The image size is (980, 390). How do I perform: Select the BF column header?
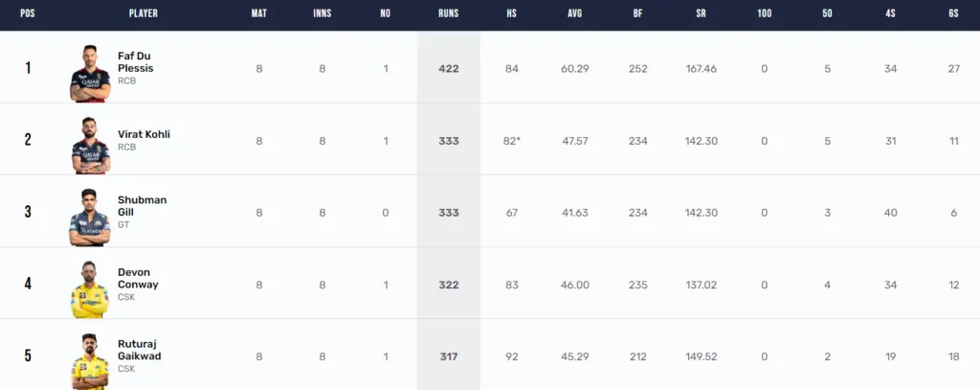[x=637, y=13]
